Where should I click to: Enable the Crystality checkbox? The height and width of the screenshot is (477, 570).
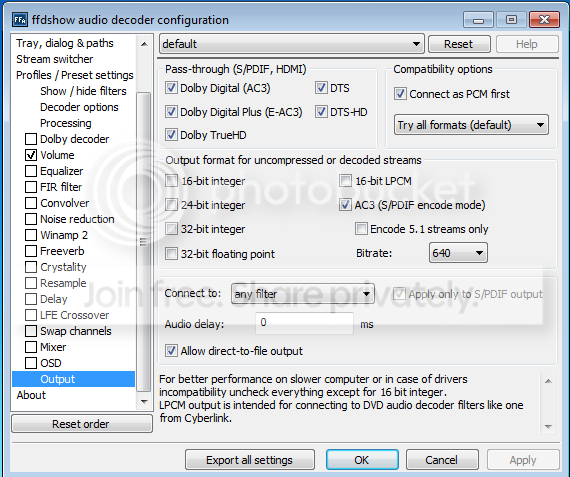31,267
